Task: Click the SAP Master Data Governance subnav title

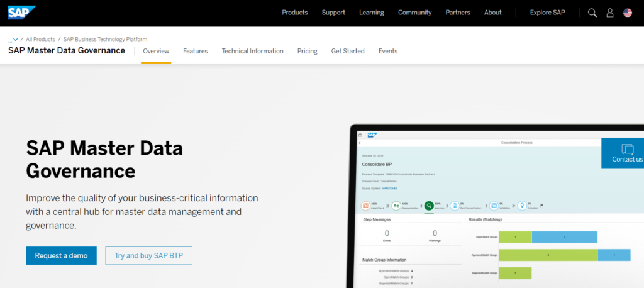Action: click(67, 50)
